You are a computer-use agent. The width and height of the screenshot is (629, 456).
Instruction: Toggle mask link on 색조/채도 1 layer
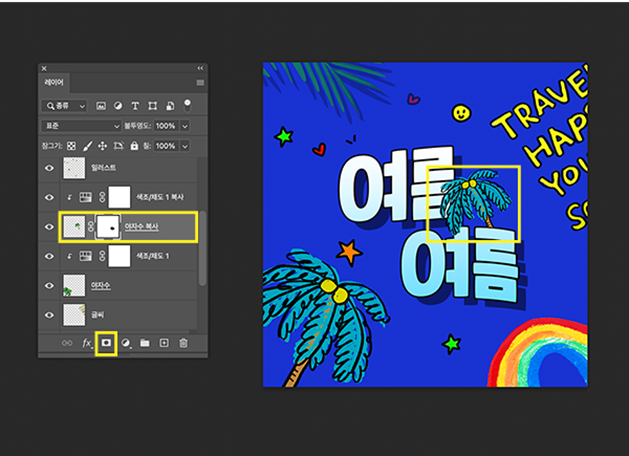pyautogui.click(x=102, y=256)
